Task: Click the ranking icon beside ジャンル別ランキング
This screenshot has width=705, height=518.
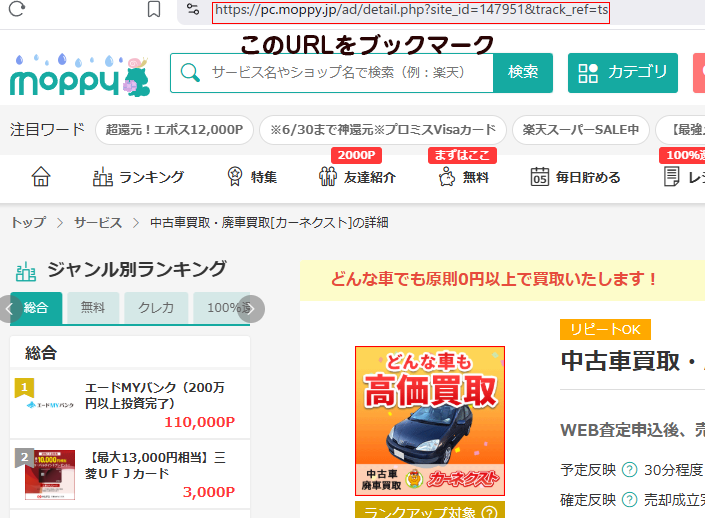Action: (26, 271)
